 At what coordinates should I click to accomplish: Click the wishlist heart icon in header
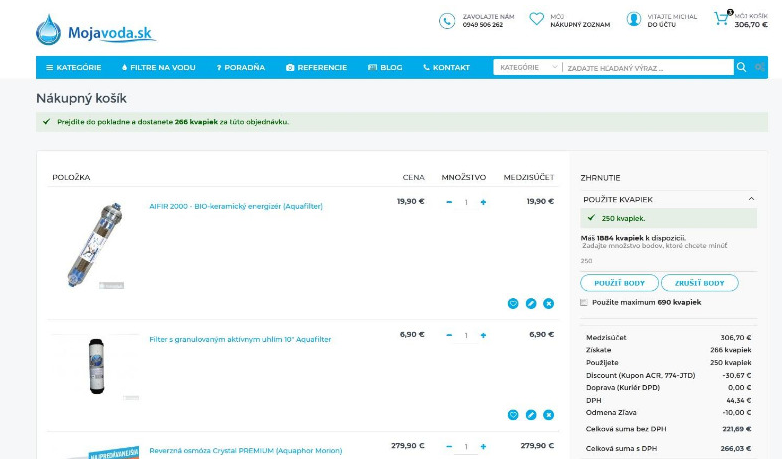pyautogui.click(x=537, y=19)
